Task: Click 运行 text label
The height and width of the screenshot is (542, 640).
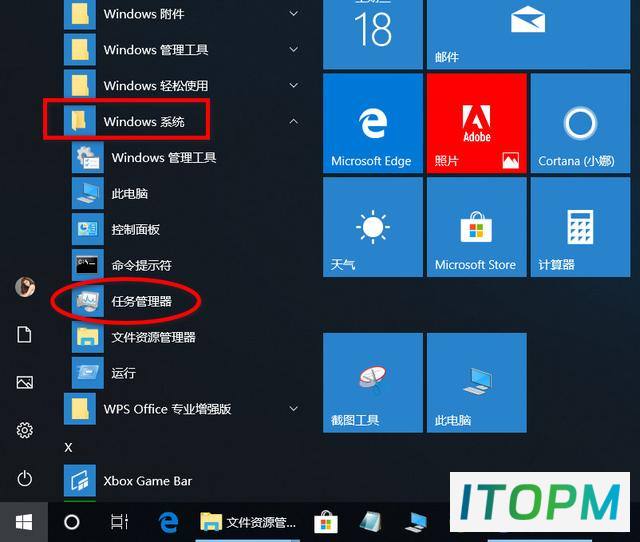Action: pos(124,373)
